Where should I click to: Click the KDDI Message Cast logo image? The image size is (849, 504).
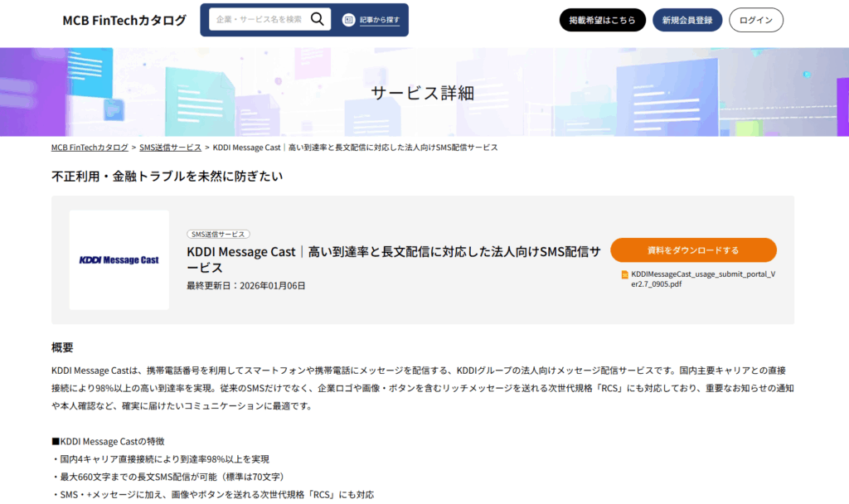click(x=119, y=260)
